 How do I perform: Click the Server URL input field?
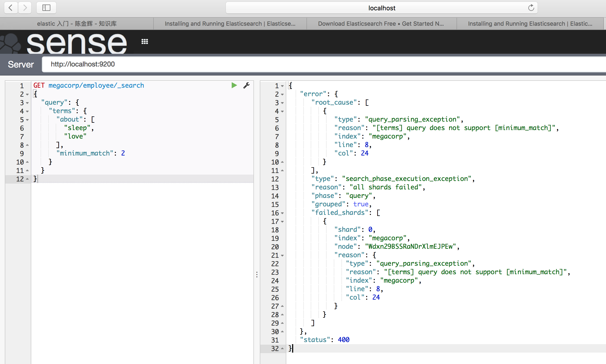tap(324, 64)
